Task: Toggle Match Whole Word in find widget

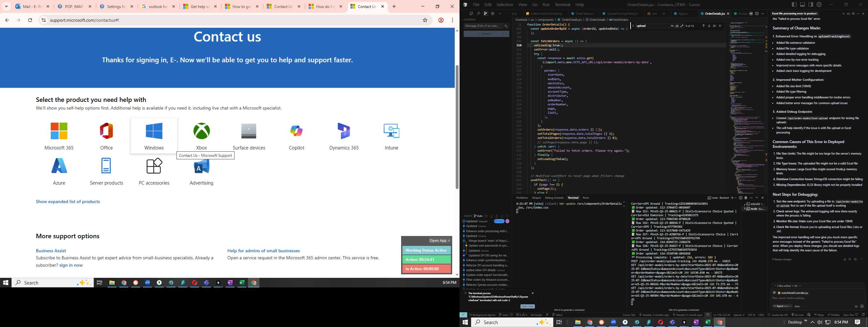Action: 677,26
